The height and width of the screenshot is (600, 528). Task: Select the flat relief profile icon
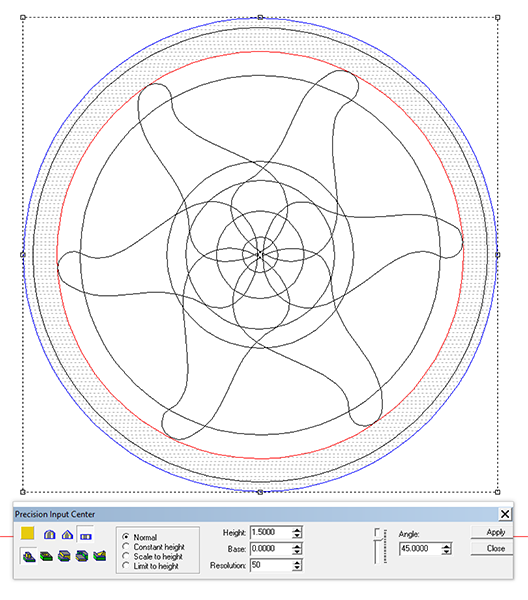click(85, 535)
